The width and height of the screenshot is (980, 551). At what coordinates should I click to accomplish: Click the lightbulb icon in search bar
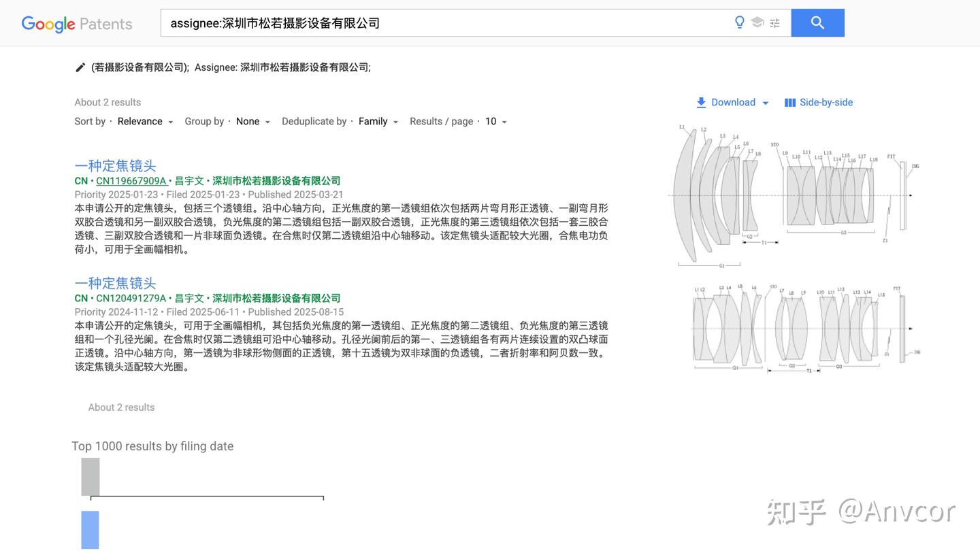point(740,22)
